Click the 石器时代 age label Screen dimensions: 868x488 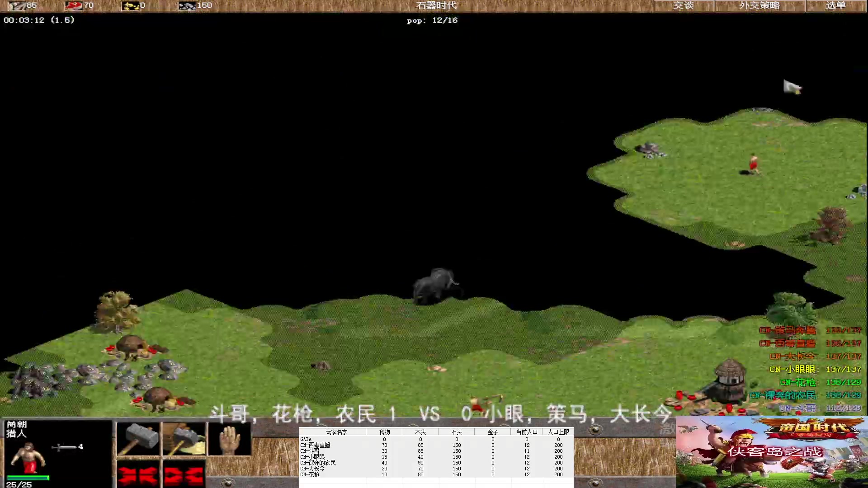(436, 5)
